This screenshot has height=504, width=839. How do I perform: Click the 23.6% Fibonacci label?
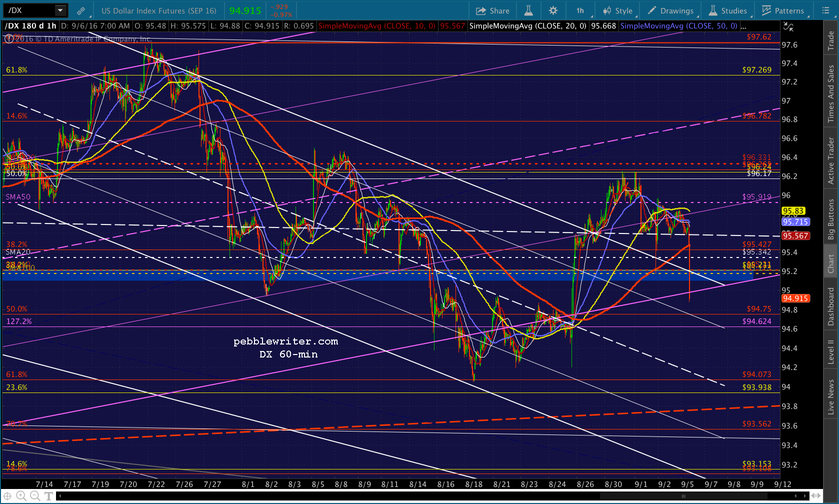(16, 387)
